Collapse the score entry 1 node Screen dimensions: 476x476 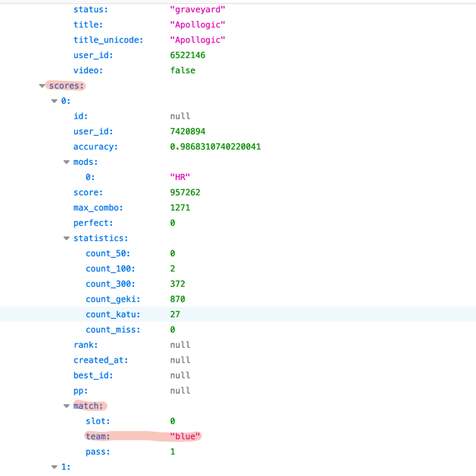54,467
